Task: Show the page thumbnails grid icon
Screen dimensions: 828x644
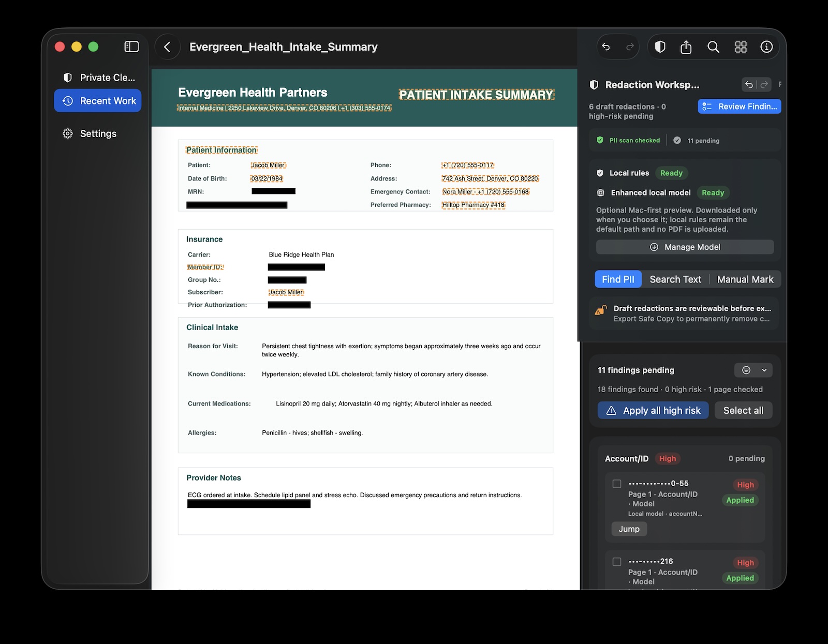Action: pyautogui.click(x=741, y=47)
